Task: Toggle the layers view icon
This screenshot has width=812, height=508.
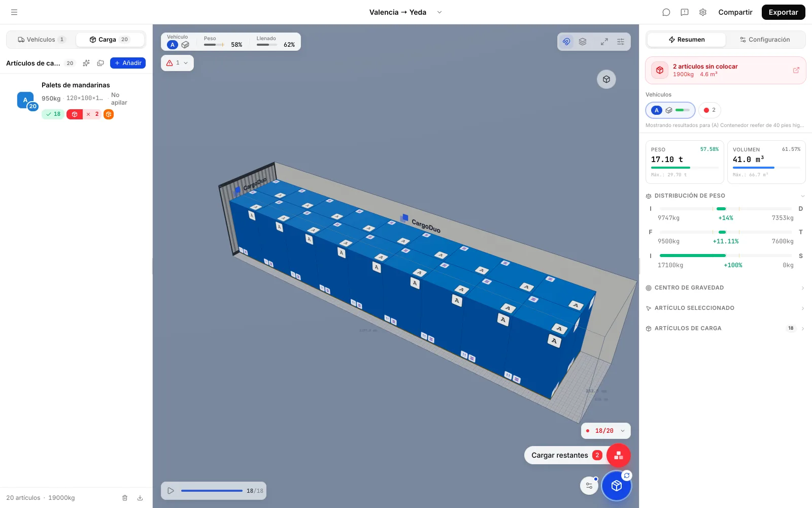Action: click(583, 42)
